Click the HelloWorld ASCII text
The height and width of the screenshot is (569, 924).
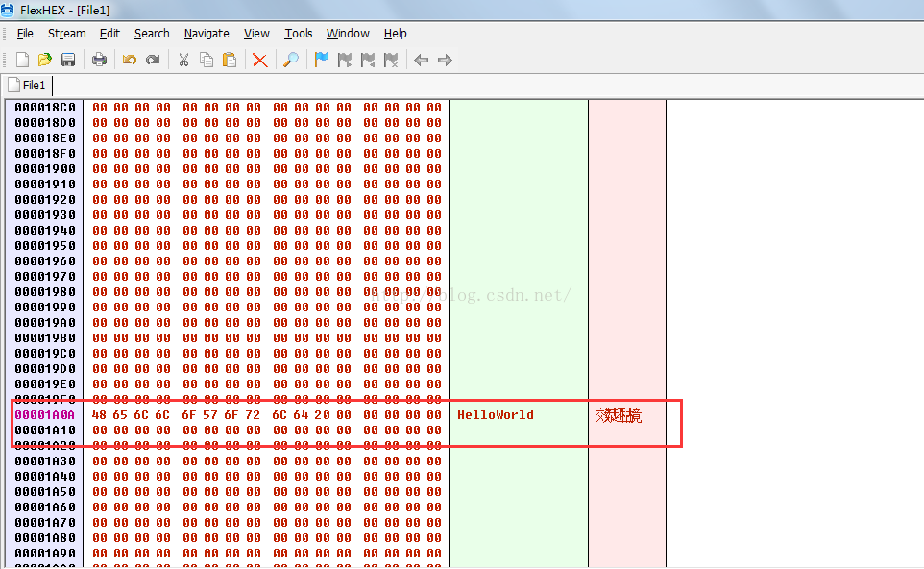[x=496, y=415]
